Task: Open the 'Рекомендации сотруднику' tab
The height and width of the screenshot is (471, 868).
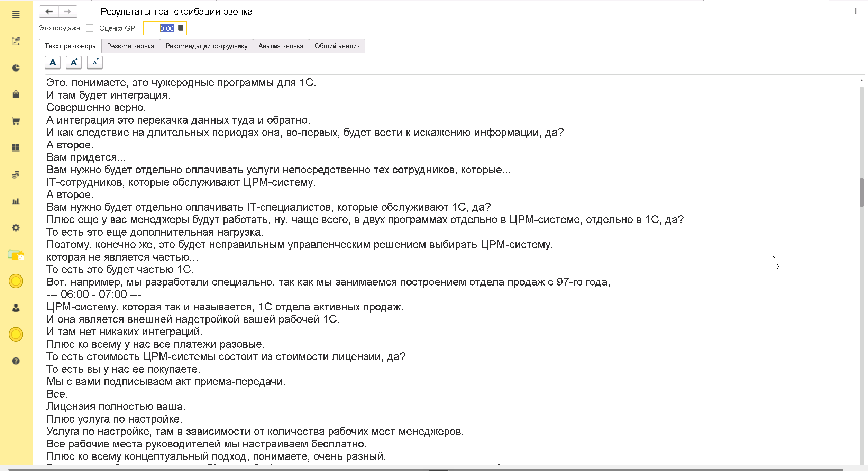Action: [207, 46]
